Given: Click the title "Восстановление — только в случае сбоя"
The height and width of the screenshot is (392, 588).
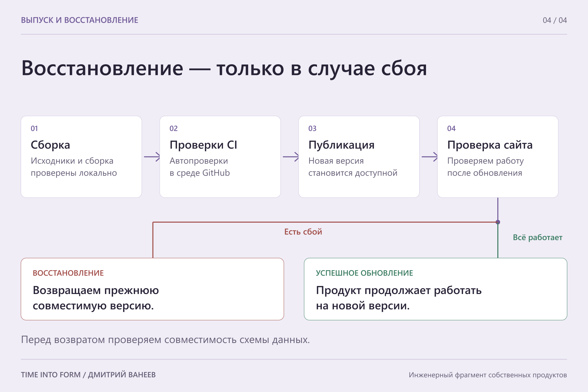Looking at the screenshot, I should coord(224,68).
